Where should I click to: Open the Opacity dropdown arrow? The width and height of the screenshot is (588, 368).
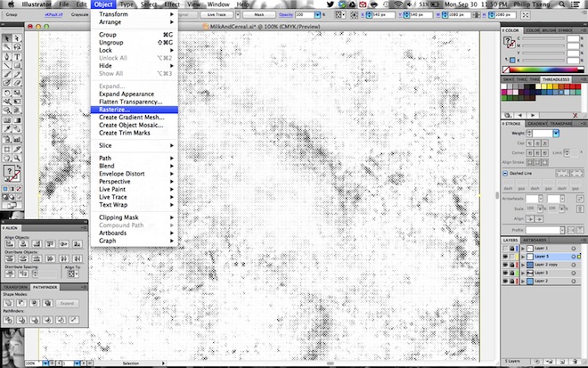[318, 14]
